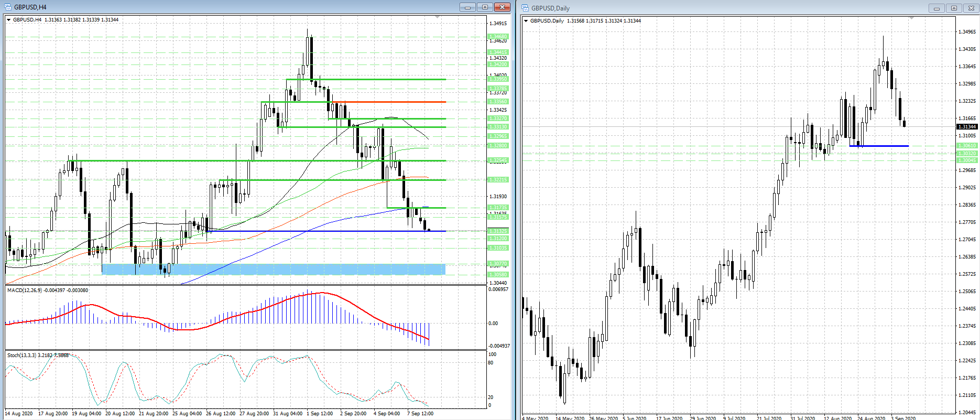This screenshot has width=980, height=420.
Task: Click the GBPUSD,Daily window chart icon
Action: (526, 8)
